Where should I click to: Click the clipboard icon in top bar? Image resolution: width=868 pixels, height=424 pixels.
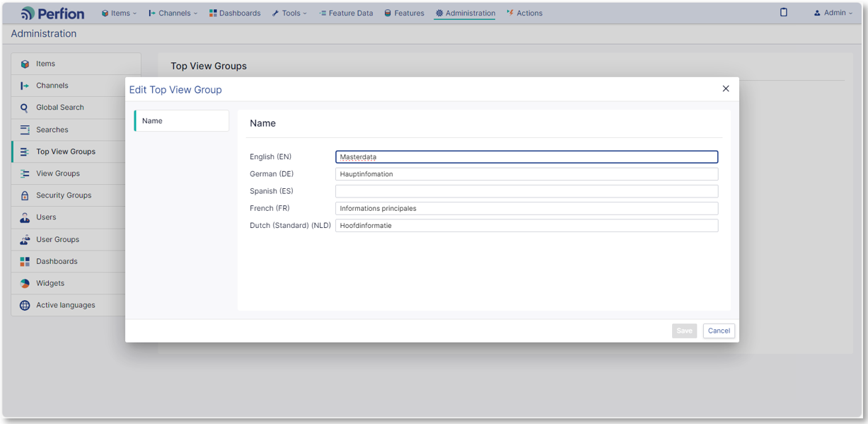783,13
